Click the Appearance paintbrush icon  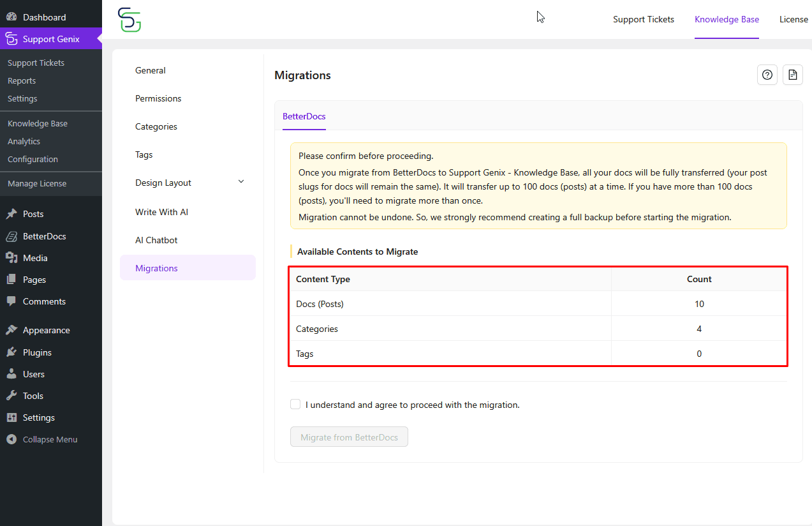(11, 330)
